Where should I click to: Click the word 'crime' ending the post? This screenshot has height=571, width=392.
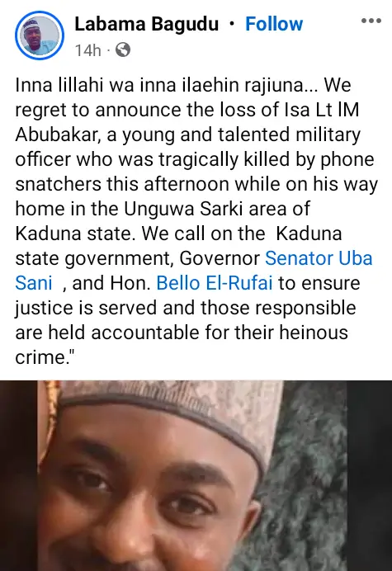pos(40,357)
